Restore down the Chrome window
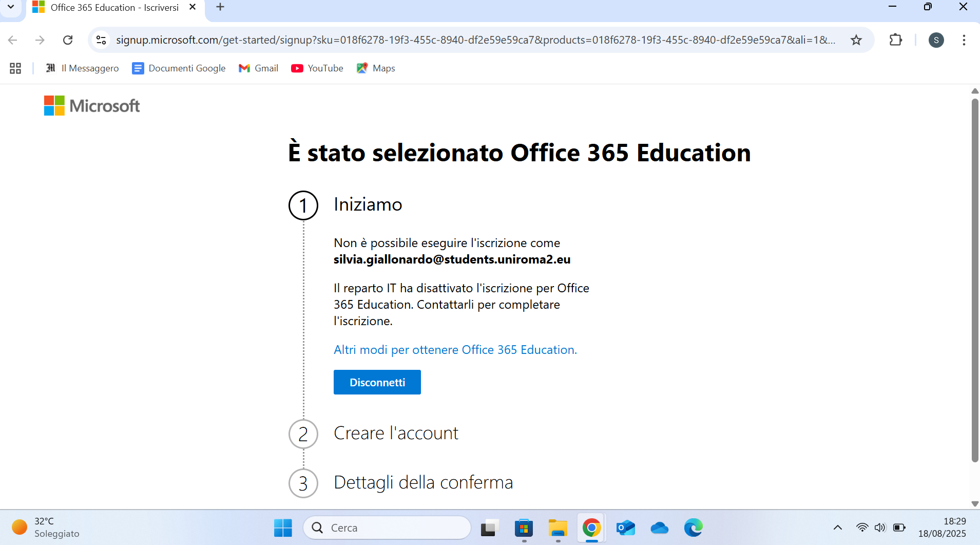The height and width of the screenshot is (545, 980). tap(928, 7)
